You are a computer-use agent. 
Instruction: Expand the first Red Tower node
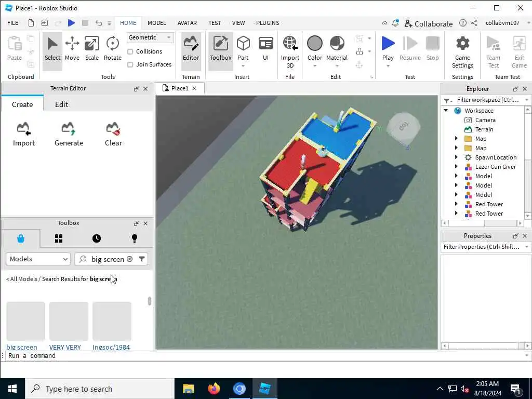point(456,204)
